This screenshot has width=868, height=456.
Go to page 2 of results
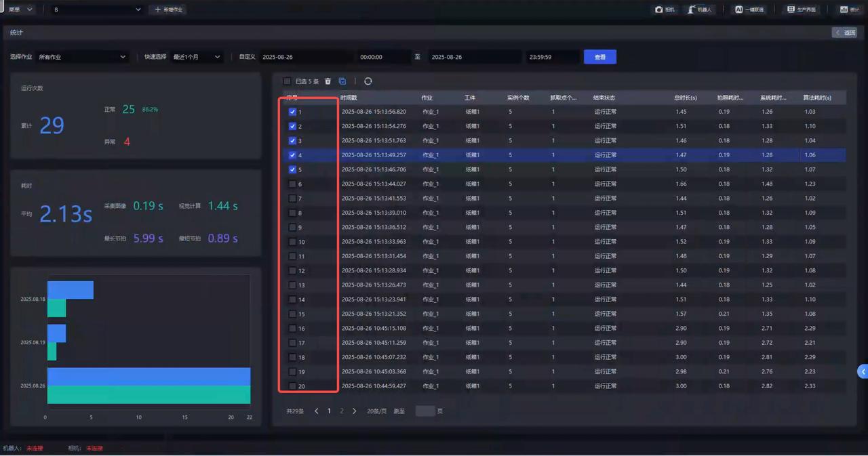[x=342, y=411]
